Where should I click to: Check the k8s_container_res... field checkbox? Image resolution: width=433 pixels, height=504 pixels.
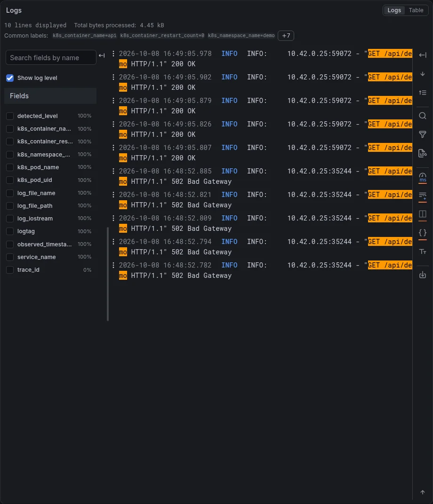pos(10,142)
